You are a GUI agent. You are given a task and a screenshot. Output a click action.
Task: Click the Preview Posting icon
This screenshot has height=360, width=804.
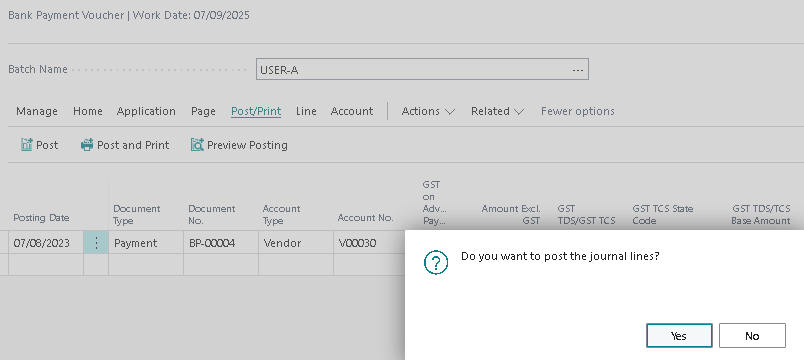pyautogui.click(x=197, y=145)
